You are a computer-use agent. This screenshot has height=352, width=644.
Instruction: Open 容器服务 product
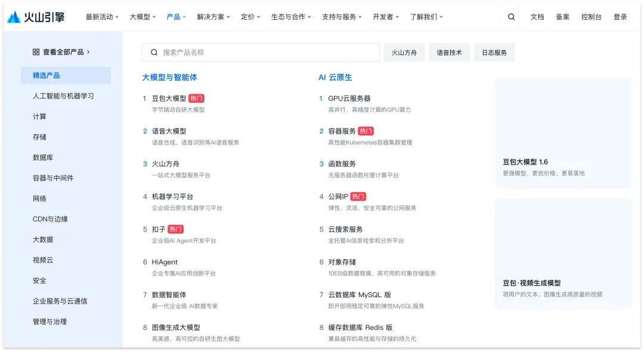[x=342, y=131]
